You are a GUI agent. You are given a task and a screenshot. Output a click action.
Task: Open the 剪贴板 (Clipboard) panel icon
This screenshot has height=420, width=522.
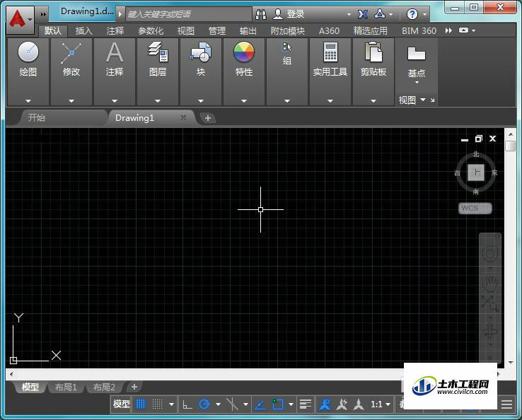(x=373, y=52)
